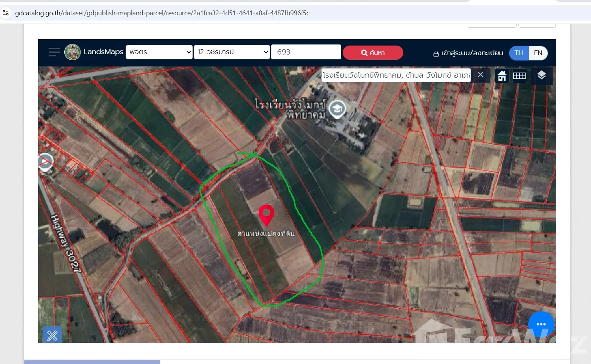
Task: Switch language to TH
Action: pos(519,53)
